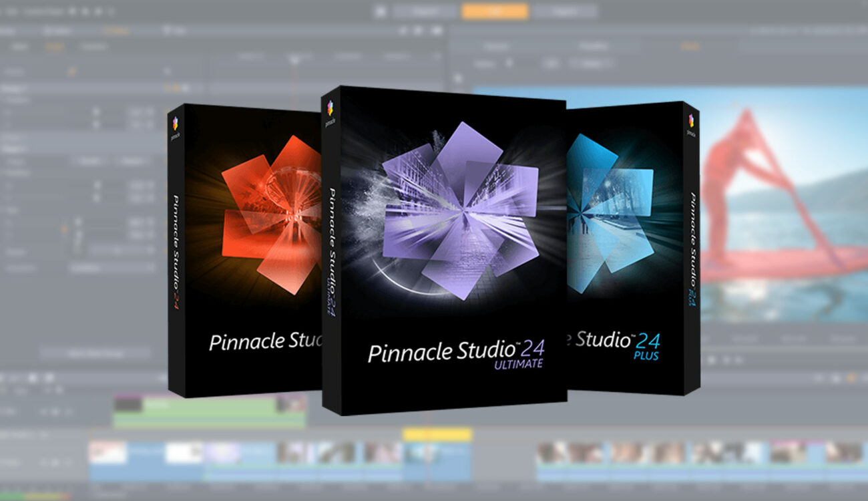
Task: Select the blue Pinnacle Studio 24 Plus box
Action: click(x=633, y=247)
